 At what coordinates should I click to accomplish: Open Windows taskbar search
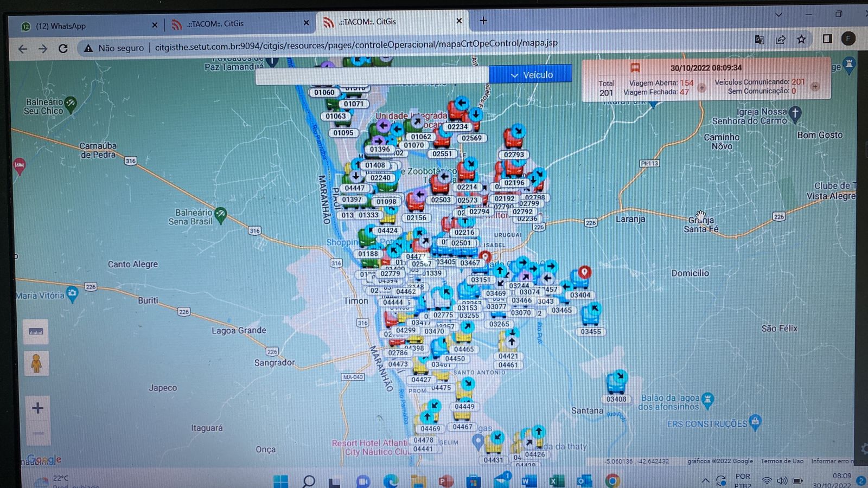pos(309,481)
